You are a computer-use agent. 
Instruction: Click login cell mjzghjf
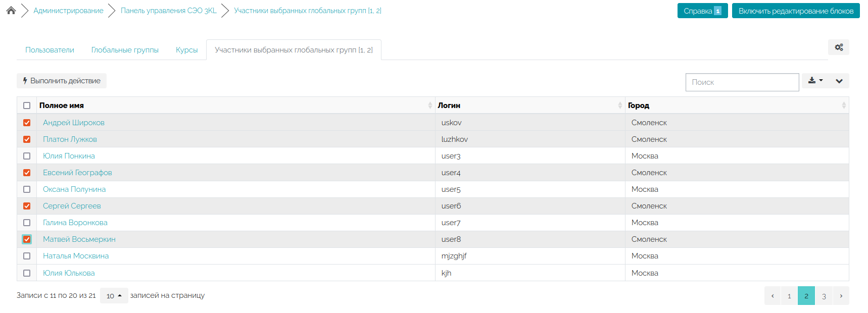[x=530, y=256]
